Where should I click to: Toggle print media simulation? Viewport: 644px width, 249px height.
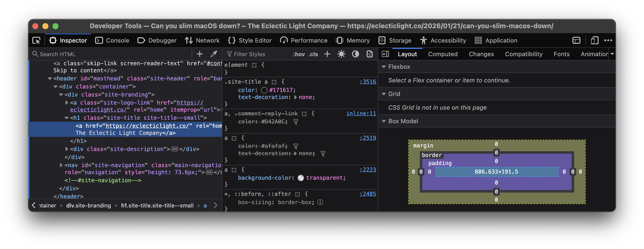point(370,54)
